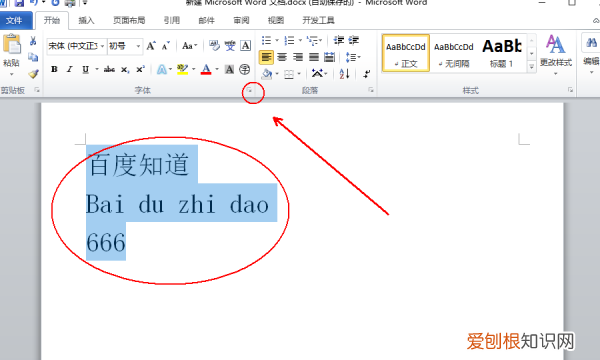Expand underline style dropdown arrow

(97, 69)
